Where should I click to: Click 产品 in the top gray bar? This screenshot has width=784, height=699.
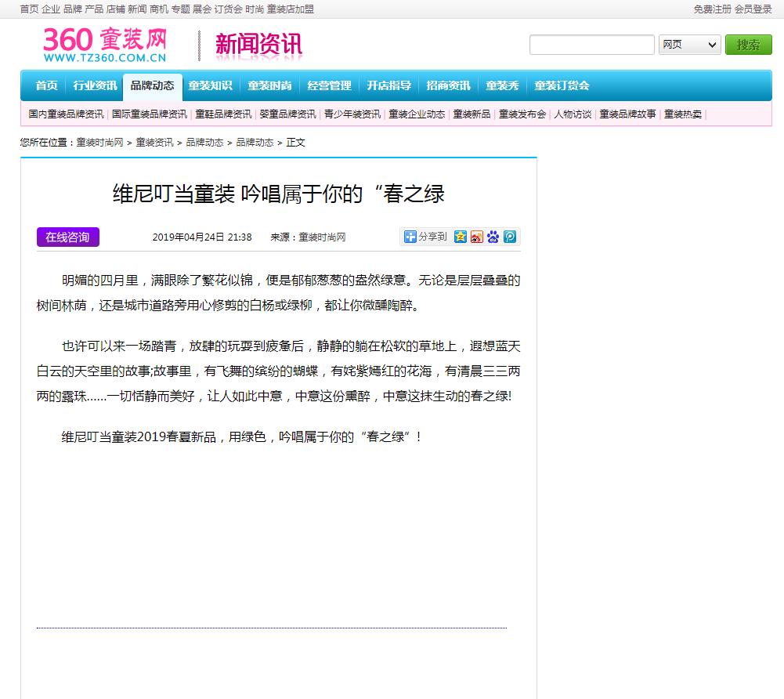tap(94, 9)
